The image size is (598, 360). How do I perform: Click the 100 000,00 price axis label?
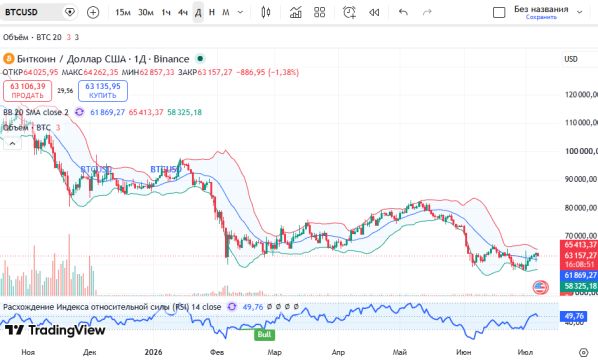coord(581,151)
